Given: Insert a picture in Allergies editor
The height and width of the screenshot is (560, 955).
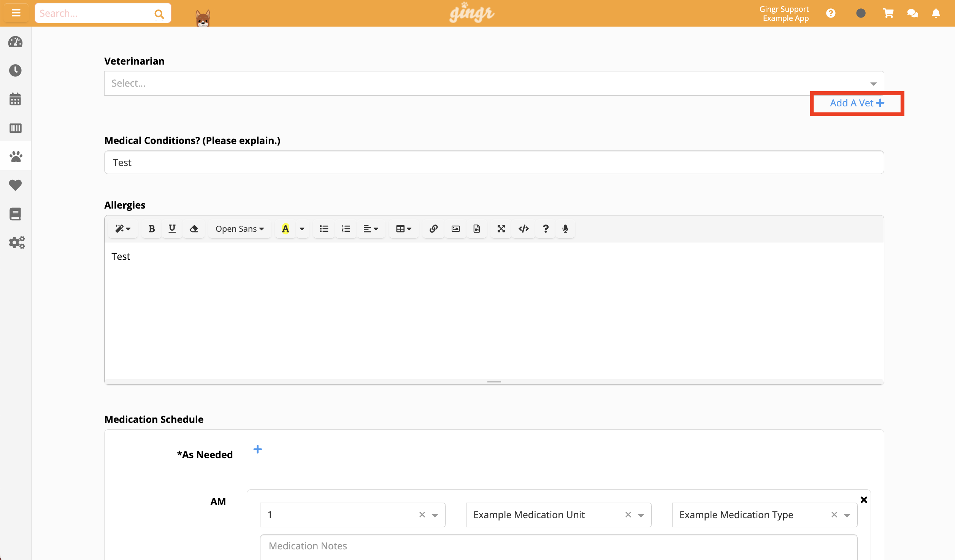Looking at the screenshot, I should [x=456, y=229].
